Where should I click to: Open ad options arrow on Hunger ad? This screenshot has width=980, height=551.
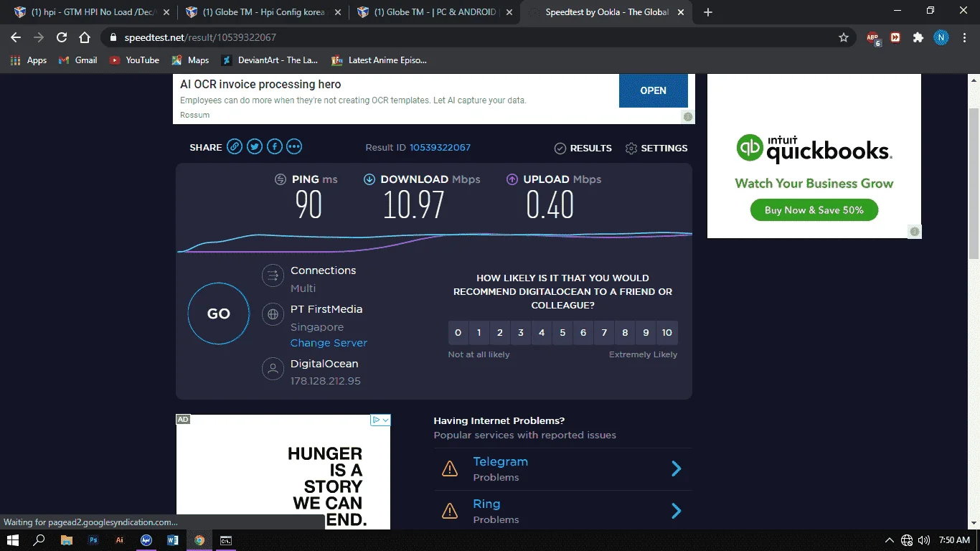pos(385,420)
